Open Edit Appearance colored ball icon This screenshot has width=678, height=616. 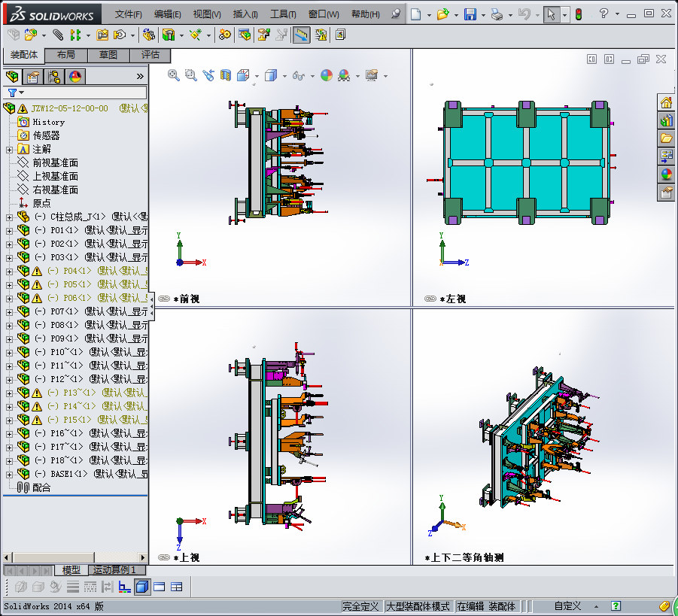pyautogui.click(x=325, y=76)
